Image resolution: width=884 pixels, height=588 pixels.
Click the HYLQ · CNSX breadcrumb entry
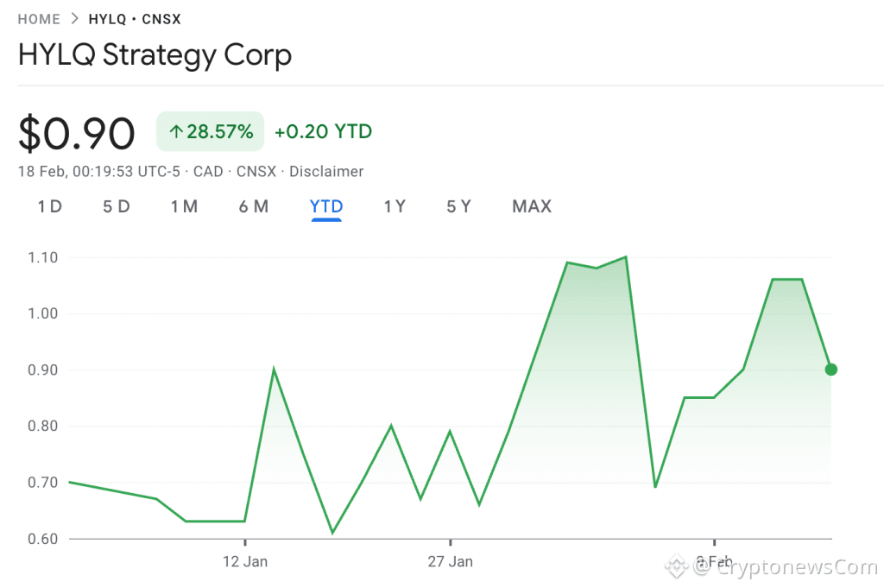click(x=135, y=18)
